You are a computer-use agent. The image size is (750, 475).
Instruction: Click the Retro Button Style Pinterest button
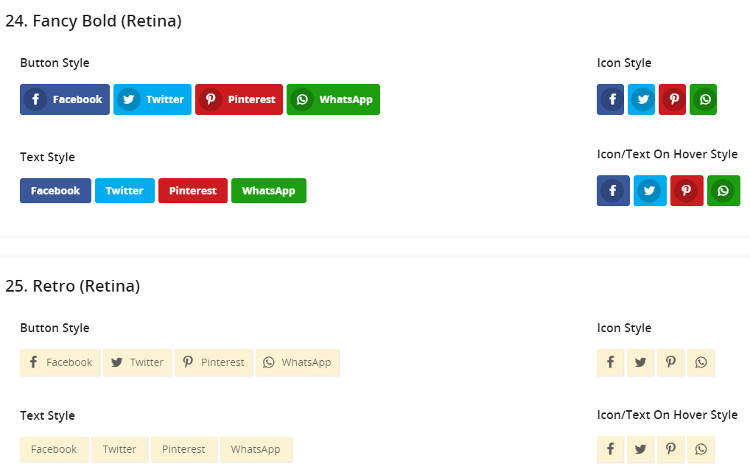pos(213,363)
